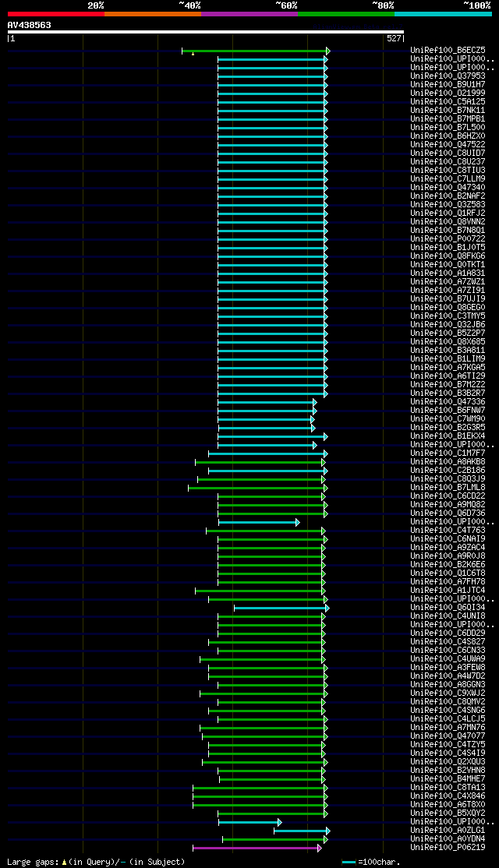The width and height of the screenshot is (499, 868).
Task: Select the cyan alignment bar for UniRef100_P00722
Action: (272, 239)
